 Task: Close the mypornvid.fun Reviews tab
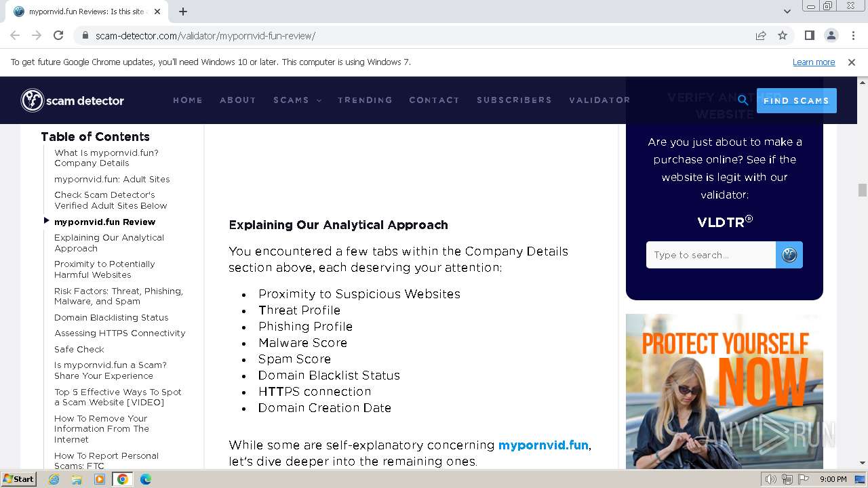click(x=158, y=12)
